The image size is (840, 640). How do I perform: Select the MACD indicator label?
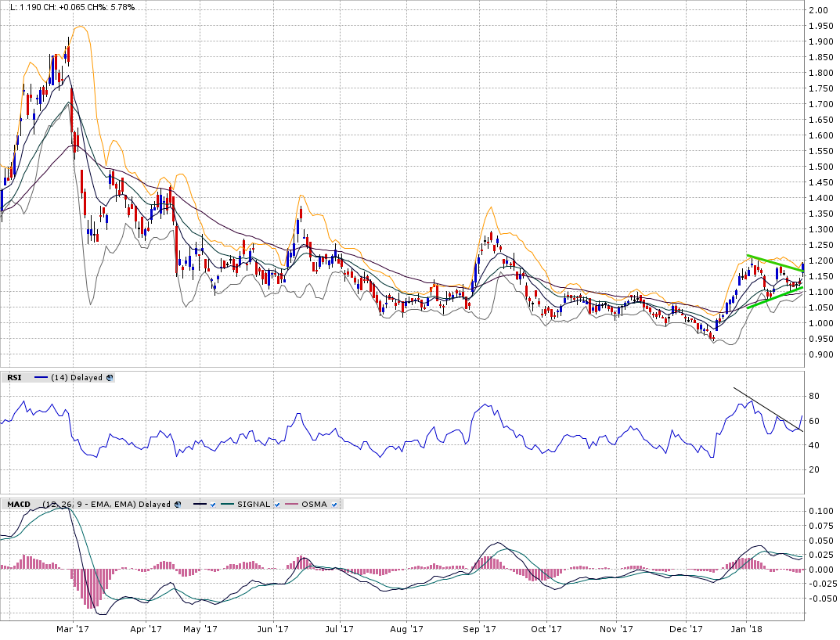point(19,505)
